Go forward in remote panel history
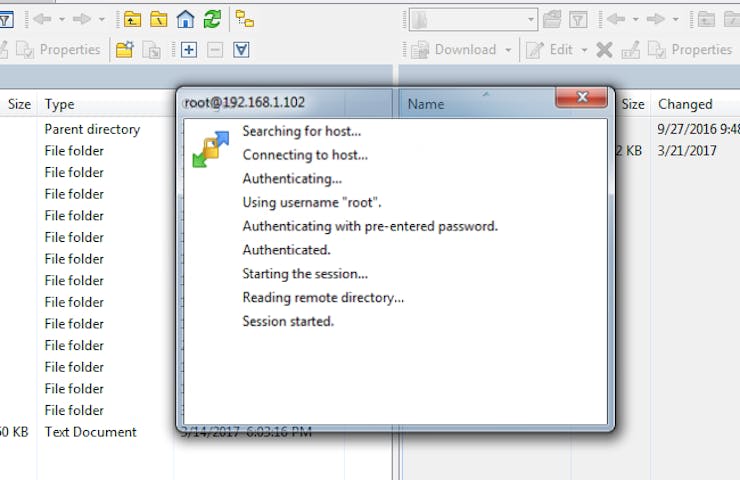 (x=656, y=19)
